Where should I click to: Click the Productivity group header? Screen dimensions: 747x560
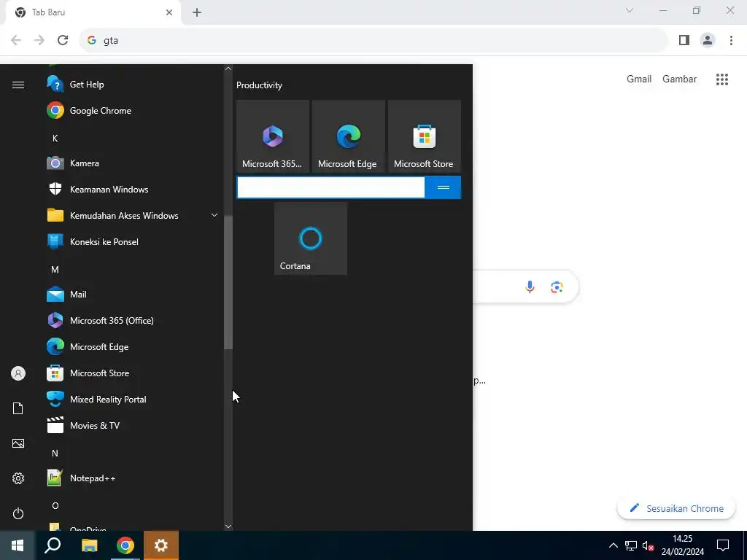pyautogui.click(x=259, y=85)
